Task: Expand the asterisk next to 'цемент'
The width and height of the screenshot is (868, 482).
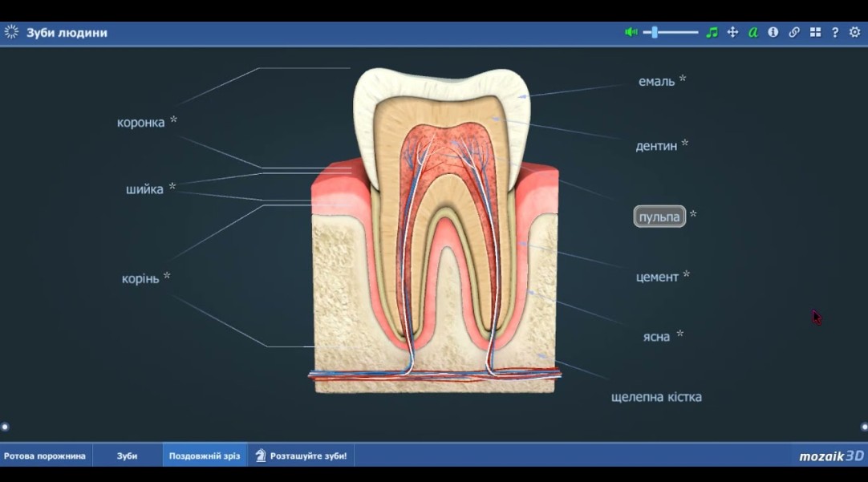Action: (x=686, y=275)
